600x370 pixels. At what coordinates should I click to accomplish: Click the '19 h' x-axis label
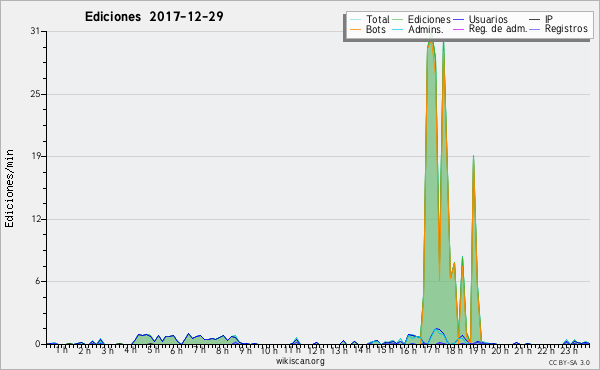tap(477, 350)
